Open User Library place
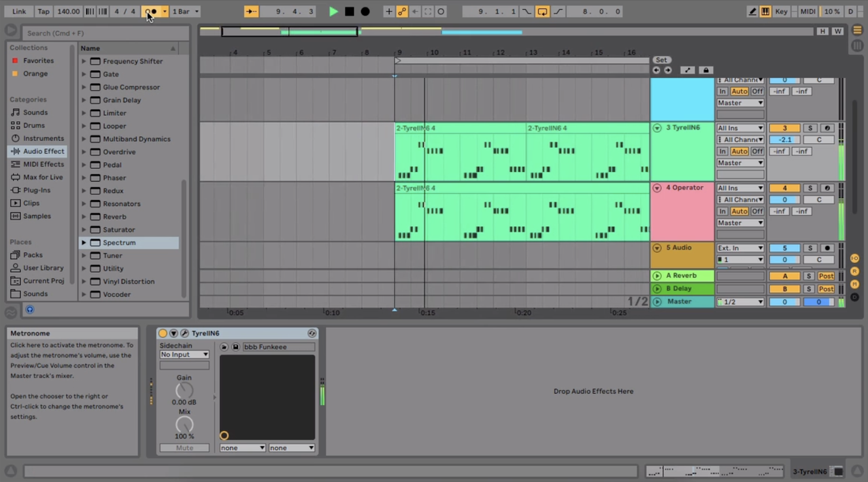868x482 pixels. 43,268
